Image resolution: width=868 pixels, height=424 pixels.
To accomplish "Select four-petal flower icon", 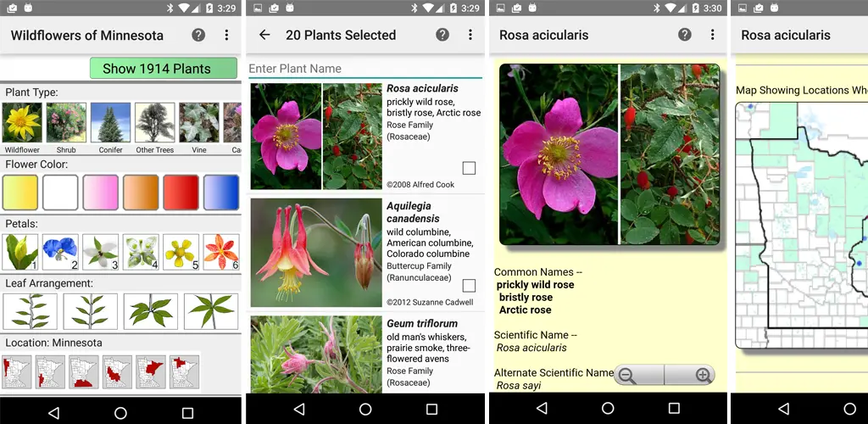I will click(x=141, y=252).
